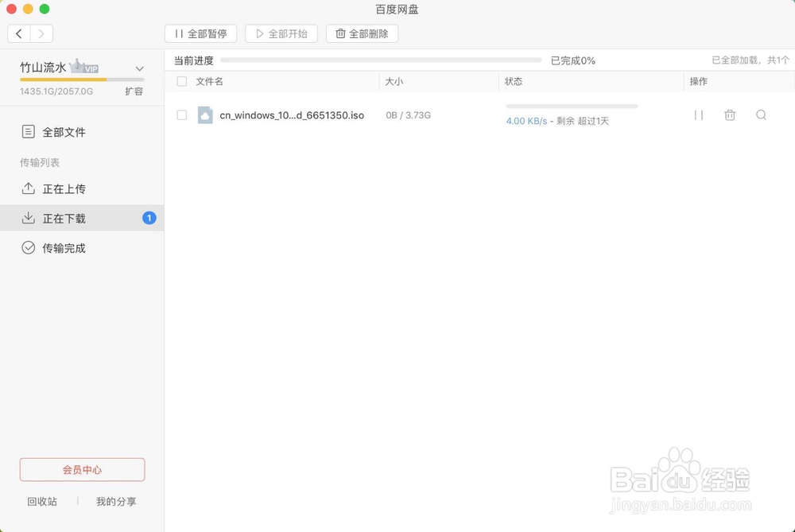This screenshot has width=795, height=532.
Task: Locate the iso file with magnifier icon
Action: tap(761, 115)
